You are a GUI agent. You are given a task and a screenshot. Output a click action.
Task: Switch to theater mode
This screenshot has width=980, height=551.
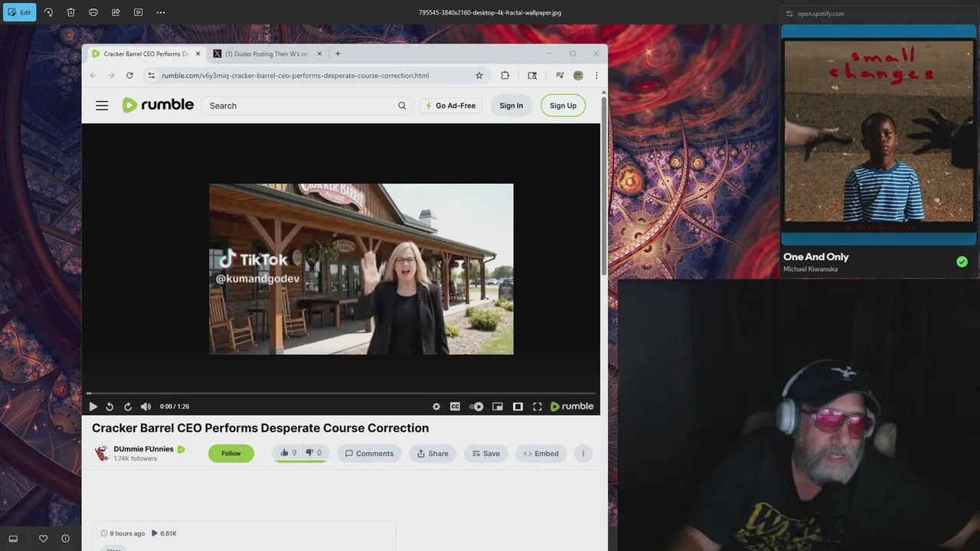[518, 406]
